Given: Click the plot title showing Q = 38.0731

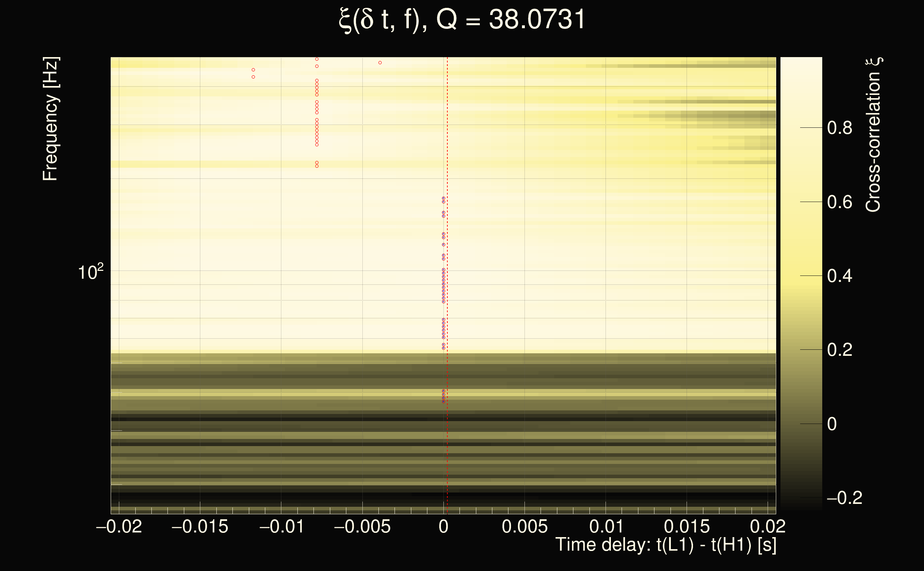Looking at the screenshot, I should coord(462,20).
